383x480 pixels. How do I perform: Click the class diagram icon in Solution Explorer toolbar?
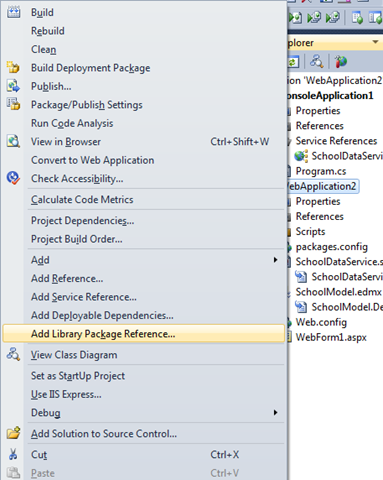coord(316,62)
